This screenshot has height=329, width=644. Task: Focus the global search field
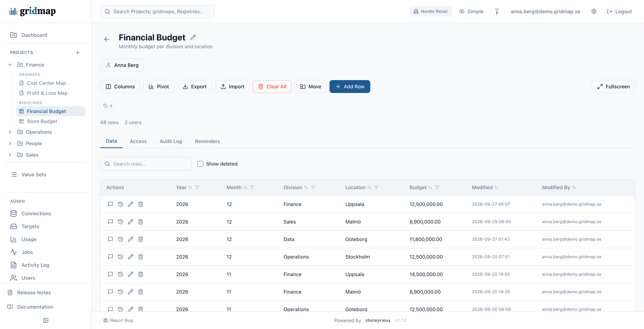[x=157, y=11]
